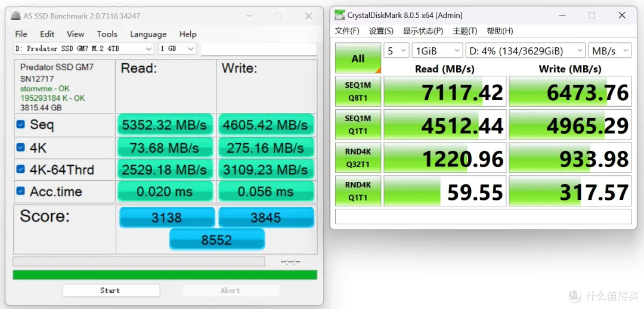
Task: Click the 4K write value 275.16 MB/s
Action: [266, 147]
